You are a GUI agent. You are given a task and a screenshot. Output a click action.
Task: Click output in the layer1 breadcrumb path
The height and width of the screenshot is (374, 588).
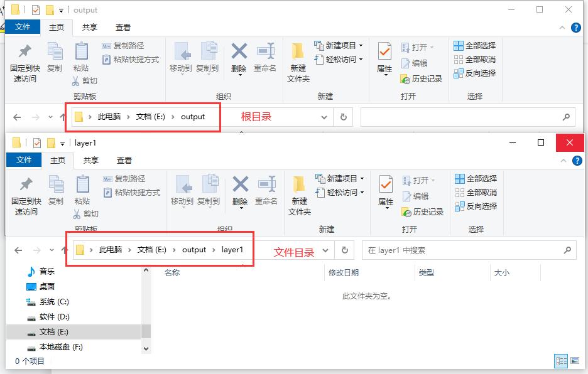pos(193,249)
